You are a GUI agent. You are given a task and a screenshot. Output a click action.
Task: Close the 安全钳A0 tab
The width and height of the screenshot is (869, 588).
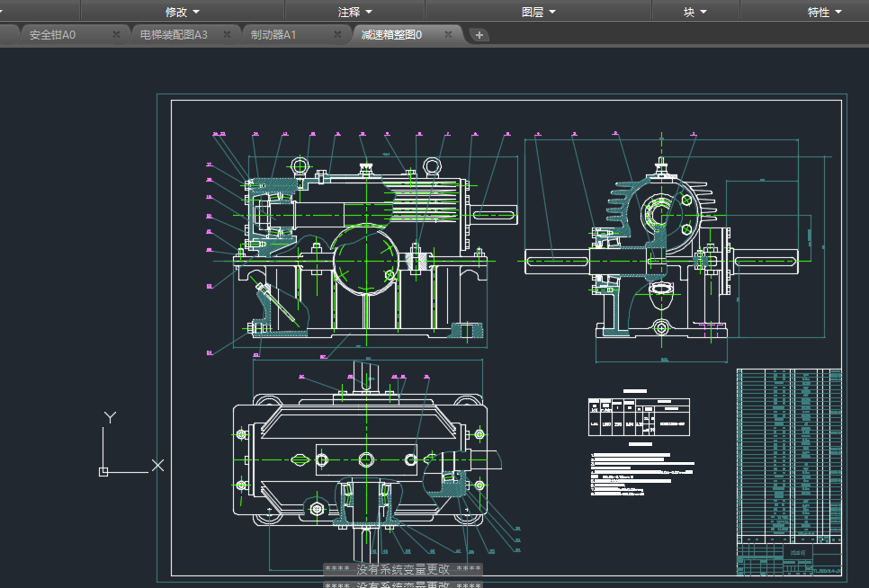(x=116, y=34)
